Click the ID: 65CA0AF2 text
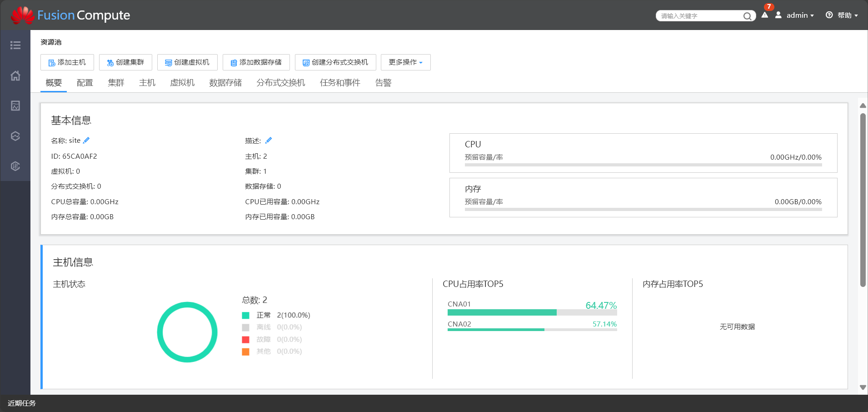868x412 pixels. coord(74,156)
